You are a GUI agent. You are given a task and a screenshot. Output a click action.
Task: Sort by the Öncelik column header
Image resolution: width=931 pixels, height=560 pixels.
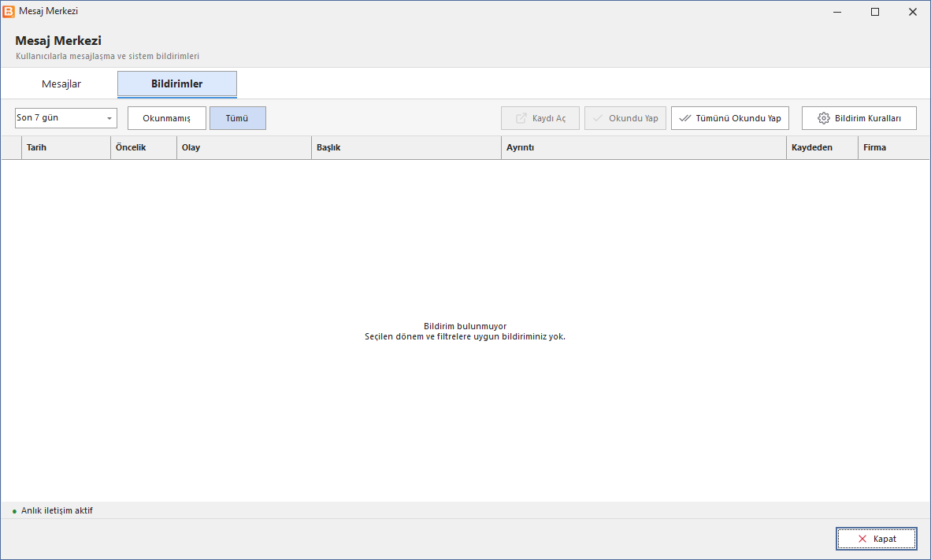143,147
